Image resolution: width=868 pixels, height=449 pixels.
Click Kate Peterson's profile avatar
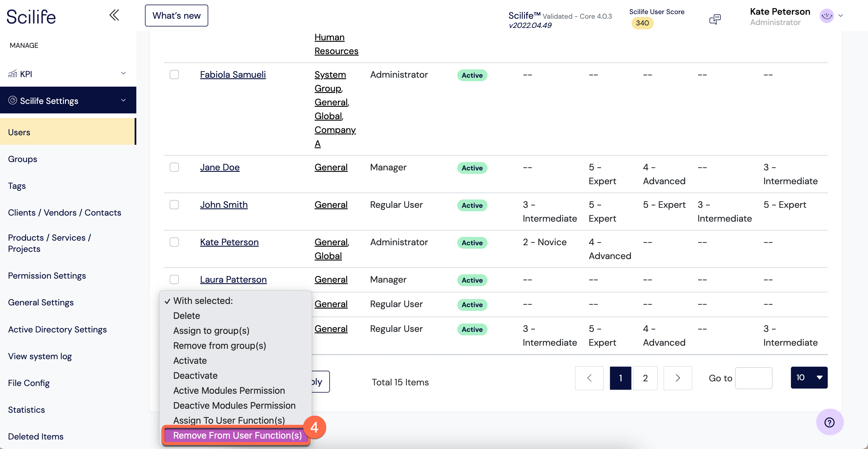pos(827,16)
